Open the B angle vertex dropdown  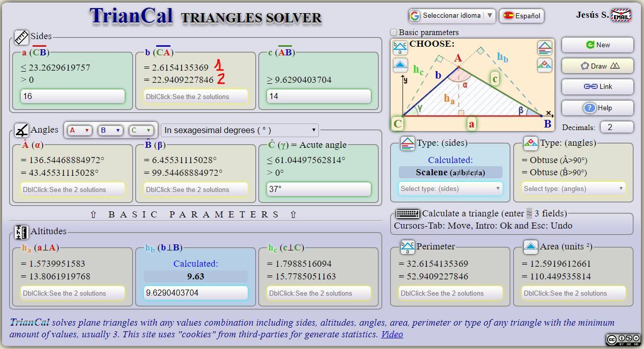tap(110, 131)
